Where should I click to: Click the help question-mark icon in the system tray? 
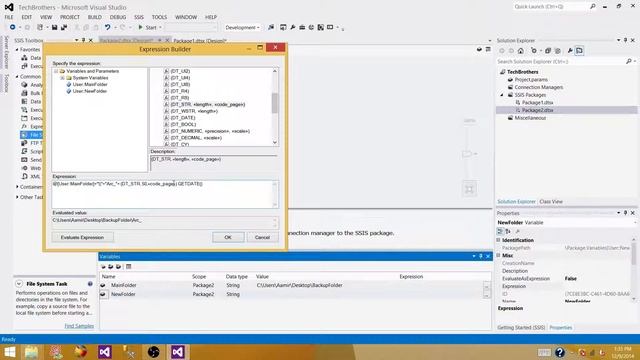[560, 352]
